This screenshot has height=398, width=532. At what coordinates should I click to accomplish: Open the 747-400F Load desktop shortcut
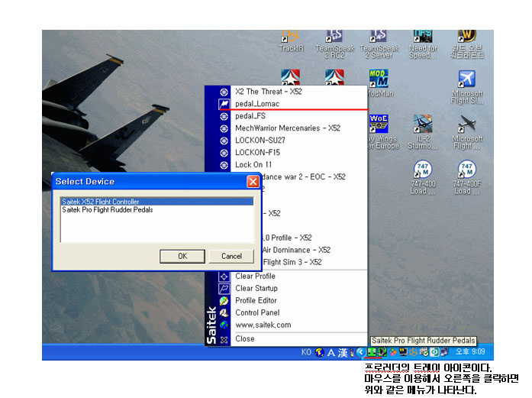pos(467,177)
